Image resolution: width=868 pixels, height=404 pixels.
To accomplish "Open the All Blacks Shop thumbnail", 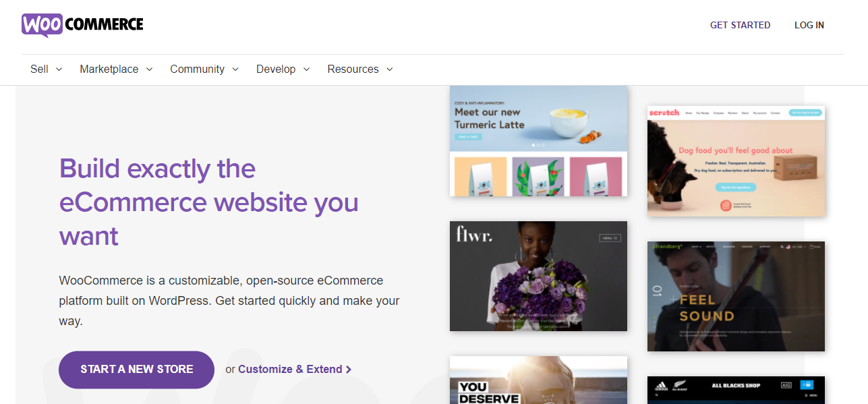I will pyautogui.click(x=736, y=390).
